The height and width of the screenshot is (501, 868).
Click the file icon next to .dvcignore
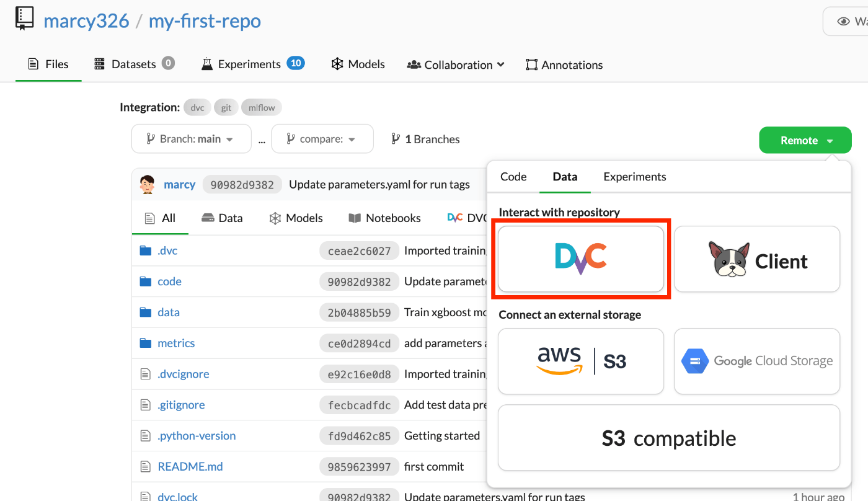[146, 374]
